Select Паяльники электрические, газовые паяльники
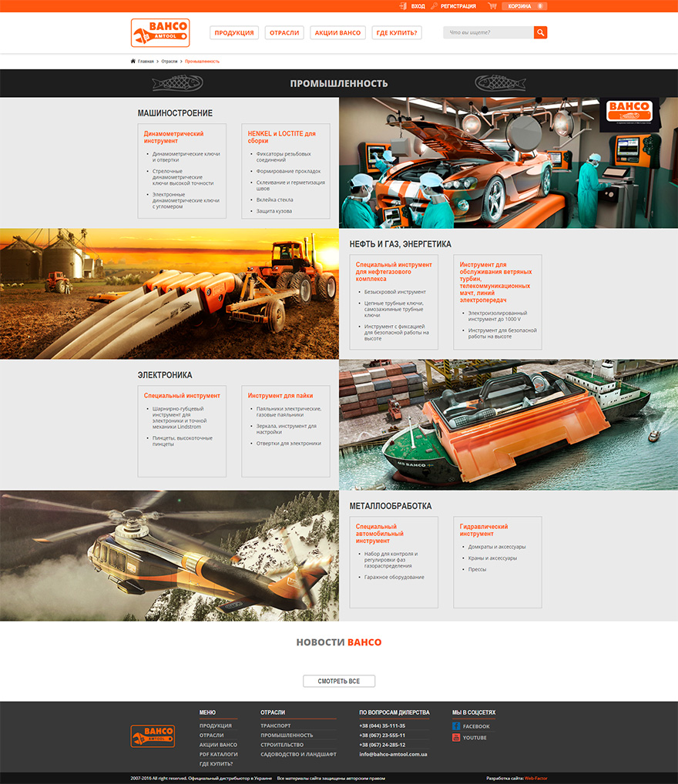 click(289, 412)
